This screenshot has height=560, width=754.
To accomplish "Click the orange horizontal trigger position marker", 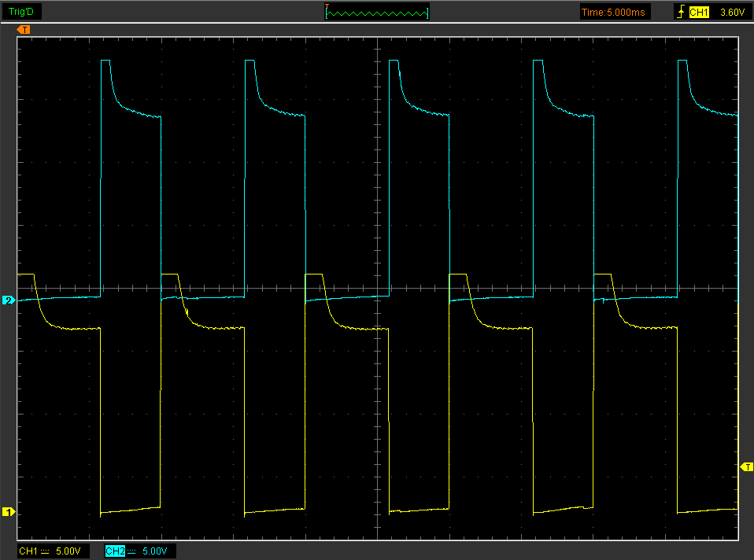I will 24,30.
